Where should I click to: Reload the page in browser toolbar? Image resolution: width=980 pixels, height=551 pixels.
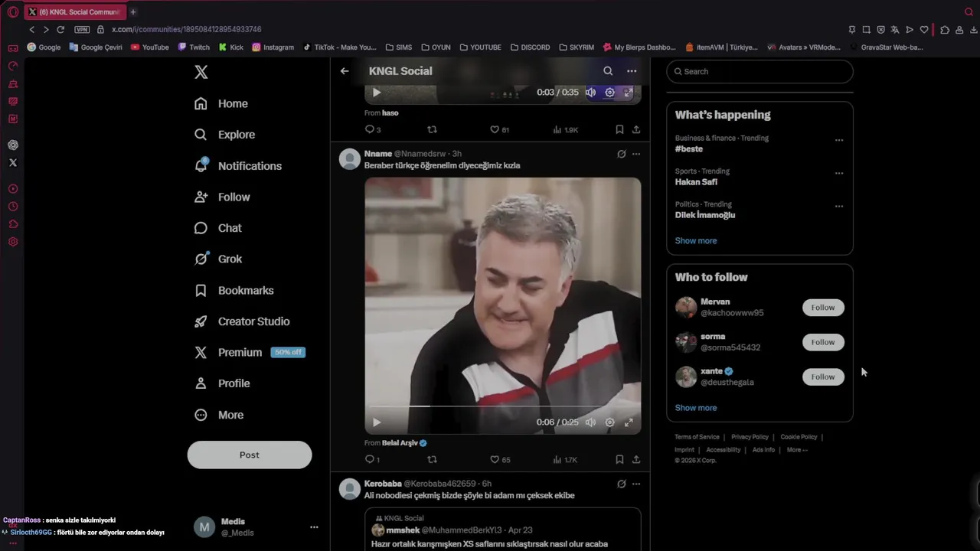coord(60,29)
